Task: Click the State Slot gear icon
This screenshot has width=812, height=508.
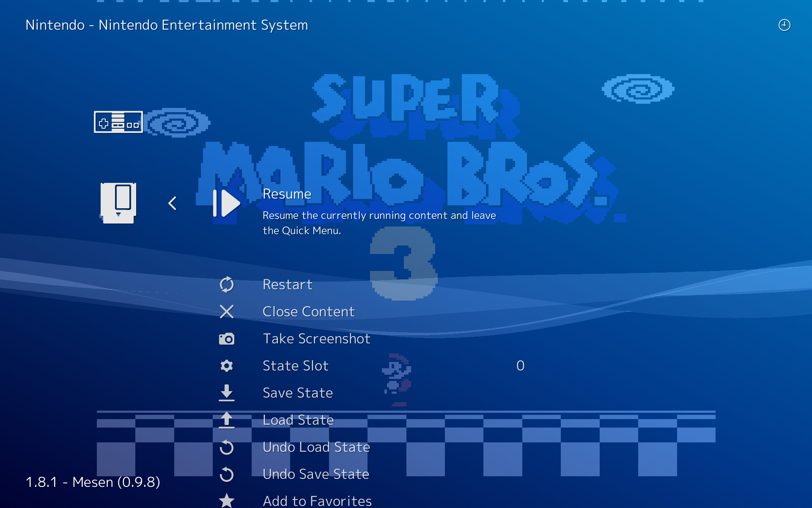Action: 227,366
